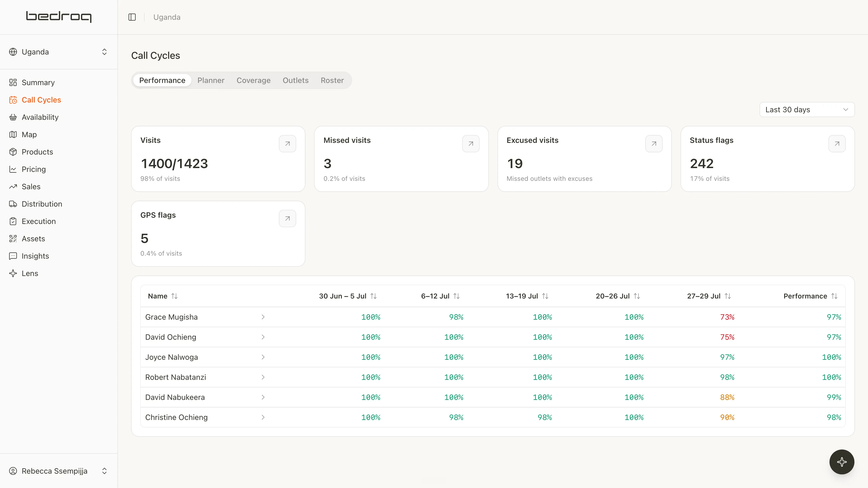Open the Summary page icon

tap(13, 82)
